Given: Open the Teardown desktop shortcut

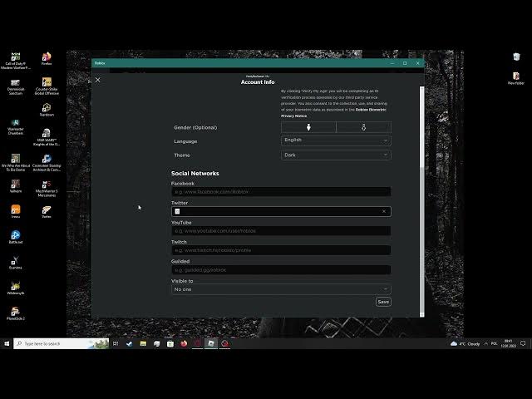Looking at the screenshot, I should point(47,110).
